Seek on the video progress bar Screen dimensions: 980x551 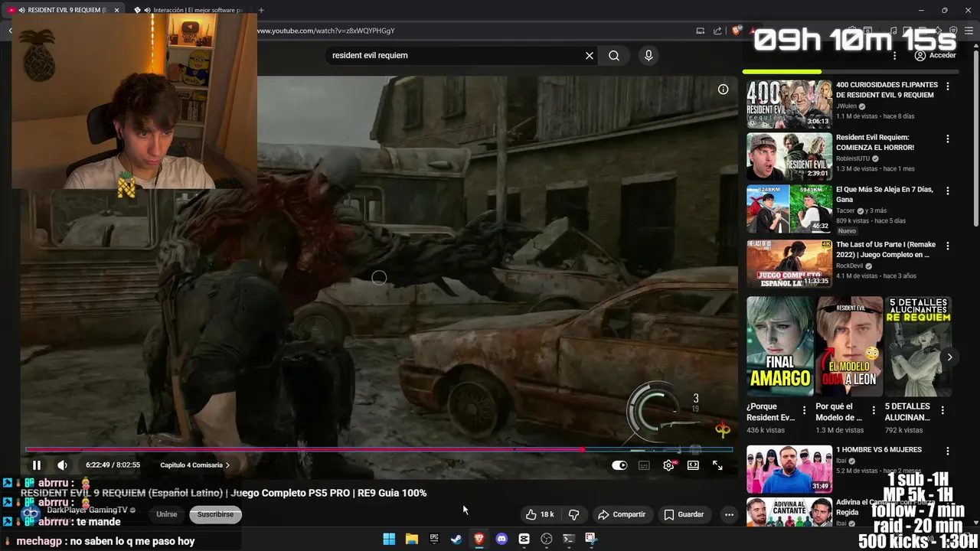pos(379,450)
